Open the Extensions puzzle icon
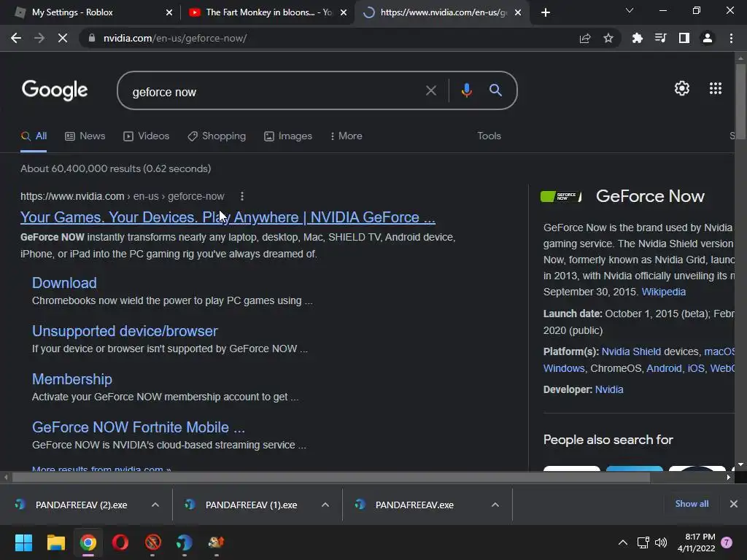 coord(637,38)
